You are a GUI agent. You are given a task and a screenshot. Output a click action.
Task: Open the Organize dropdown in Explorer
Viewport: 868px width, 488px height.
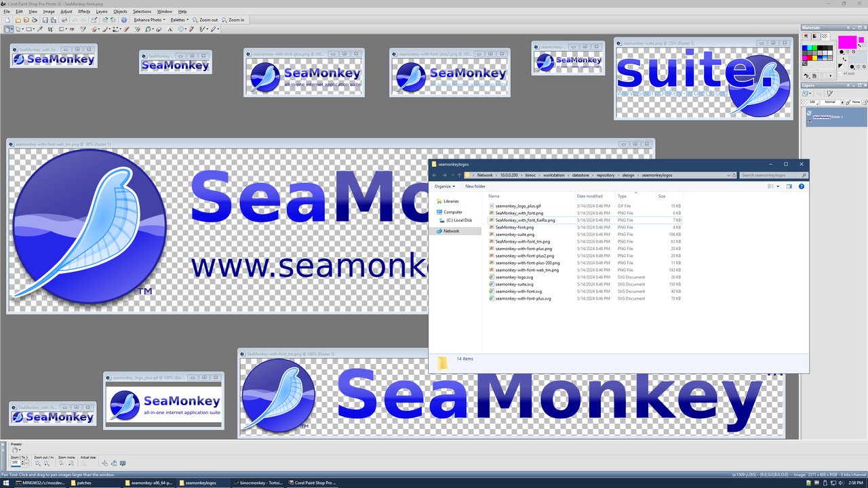click(445, 186)
